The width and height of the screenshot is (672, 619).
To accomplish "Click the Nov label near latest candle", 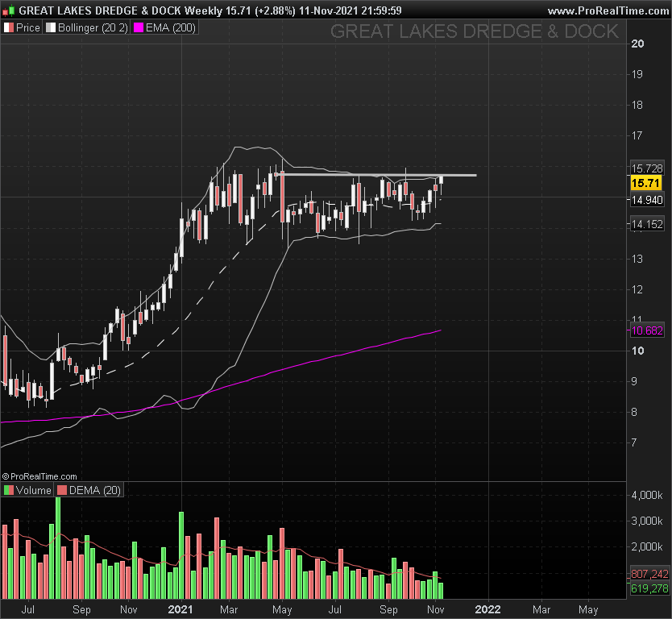I will (x=436, y=609).
